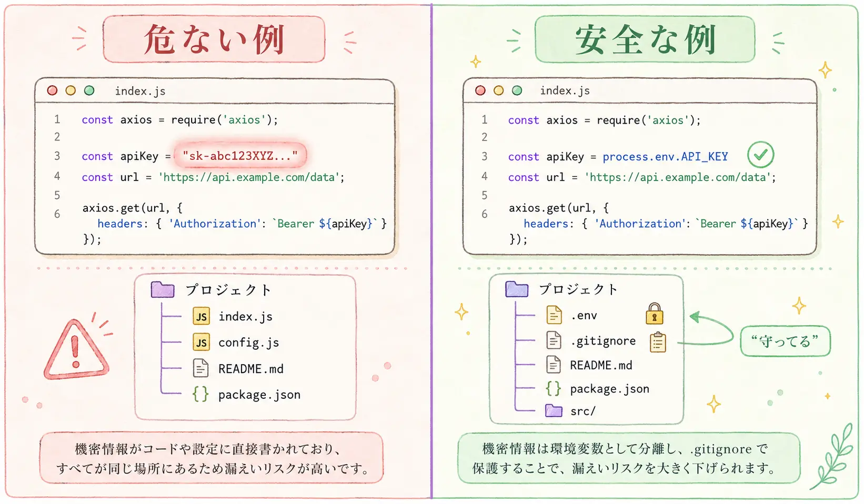The image size is (864, 504).
Task: Click the JS icon beside config.js
Action: tap(201, 342)
